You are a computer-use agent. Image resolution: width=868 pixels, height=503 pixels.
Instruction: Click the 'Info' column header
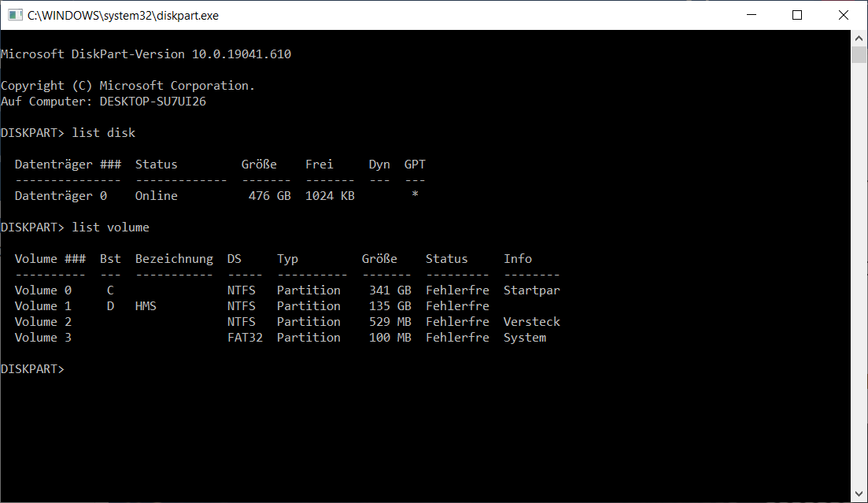(518, 259)
